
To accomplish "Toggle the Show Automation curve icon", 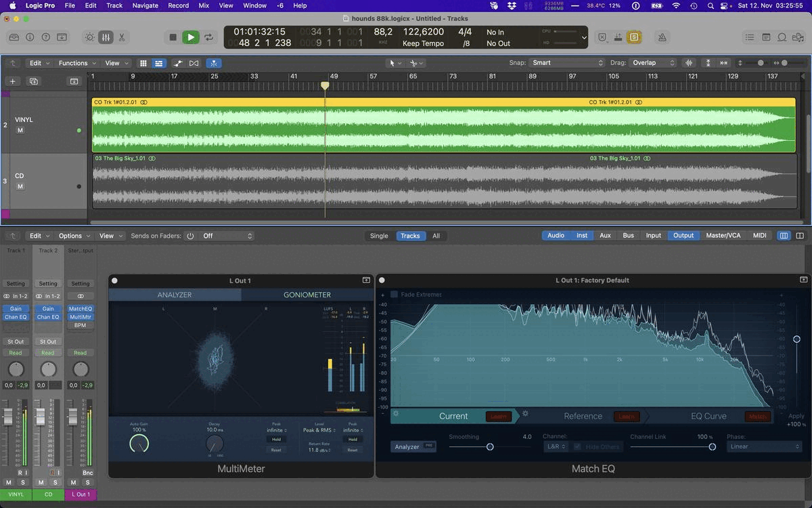I will [x=178, y=63].
